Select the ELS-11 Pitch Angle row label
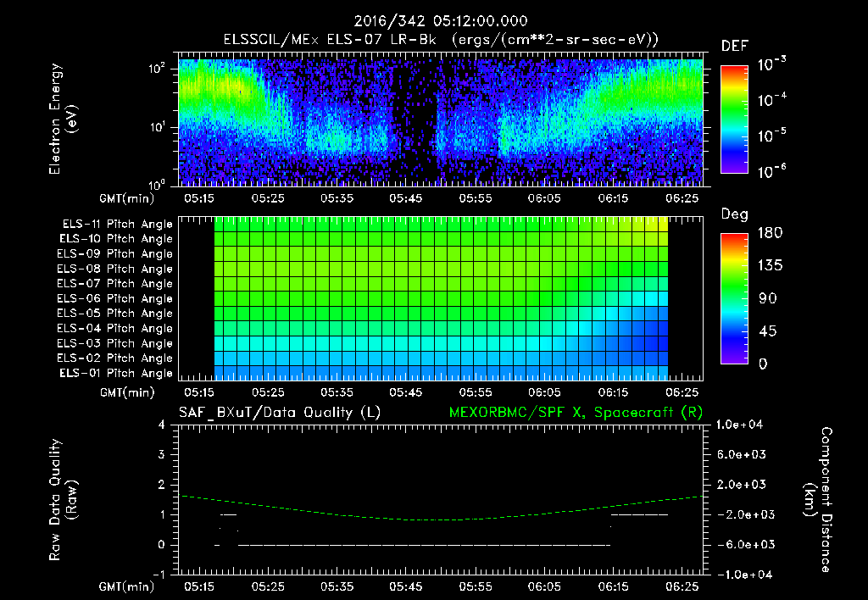The width and height of the screenshot is (868, 600). (x=117, y=225)
